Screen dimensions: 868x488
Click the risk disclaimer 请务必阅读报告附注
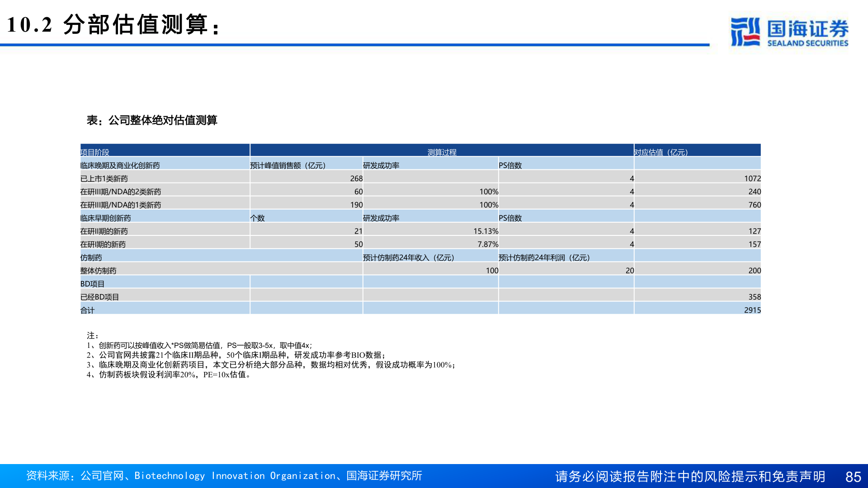690,476
